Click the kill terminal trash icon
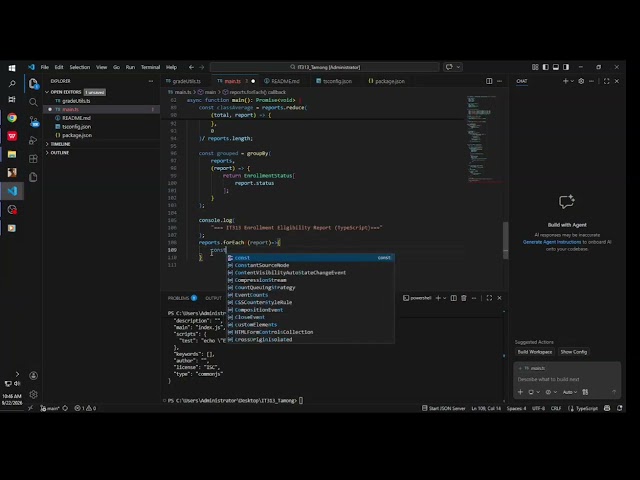 [x=464, y=298]
